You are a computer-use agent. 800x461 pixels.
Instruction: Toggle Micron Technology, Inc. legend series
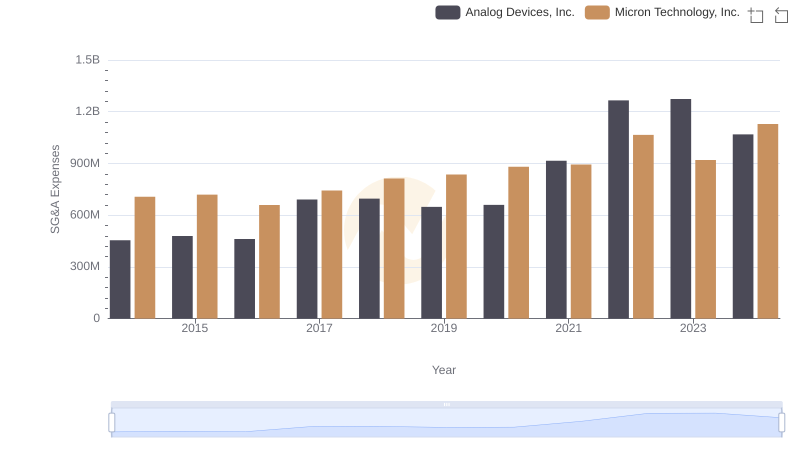click(662, 12)
